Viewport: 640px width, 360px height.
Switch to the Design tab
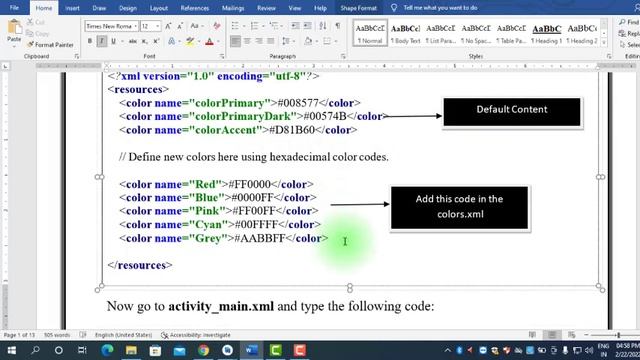coord(128,8)
